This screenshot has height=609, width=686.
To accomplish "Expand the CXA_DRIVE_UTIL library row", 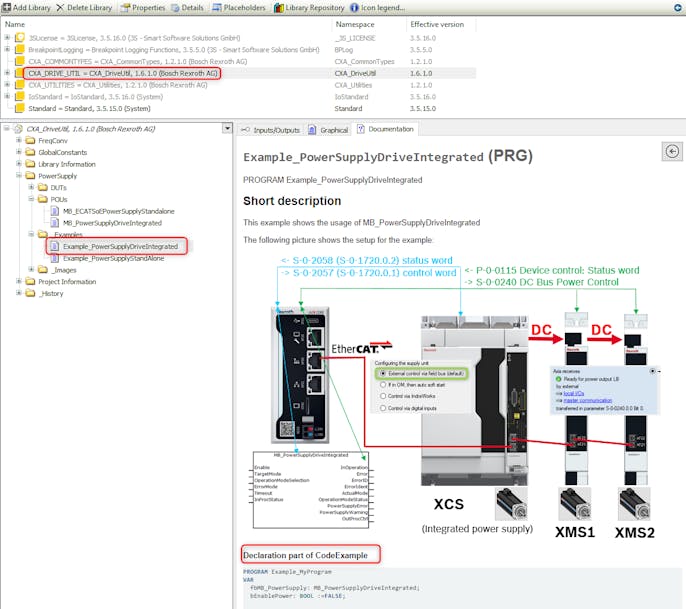I will coord(7,73).
